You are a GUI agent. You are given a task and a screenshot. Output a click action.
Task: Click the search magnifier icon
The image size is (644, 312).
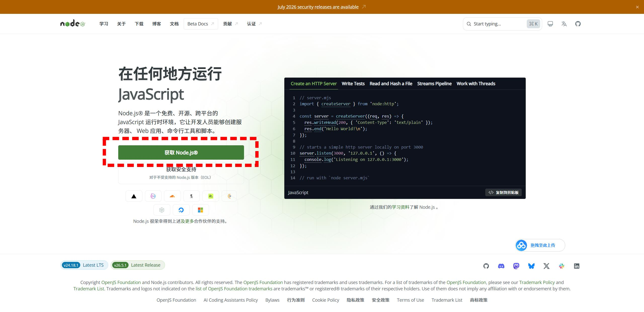pyautogui.click(x=469, y=24)
